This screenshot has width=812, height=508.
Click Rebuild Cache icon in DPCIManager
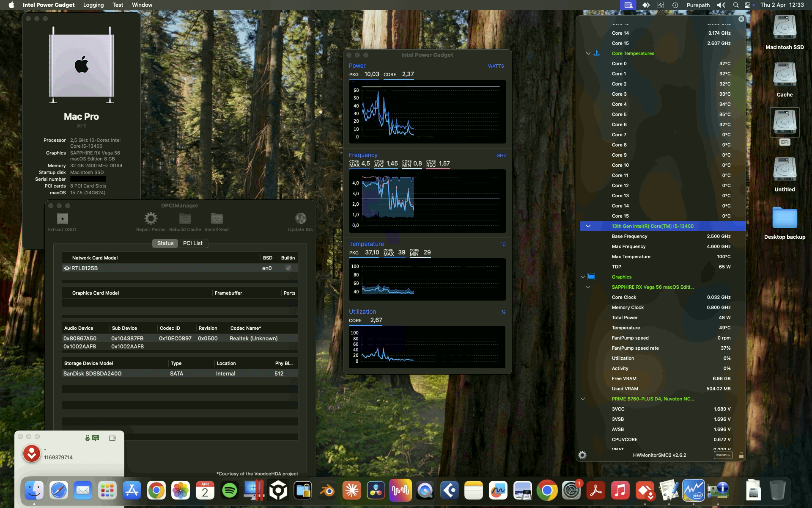tap(185, 218)
